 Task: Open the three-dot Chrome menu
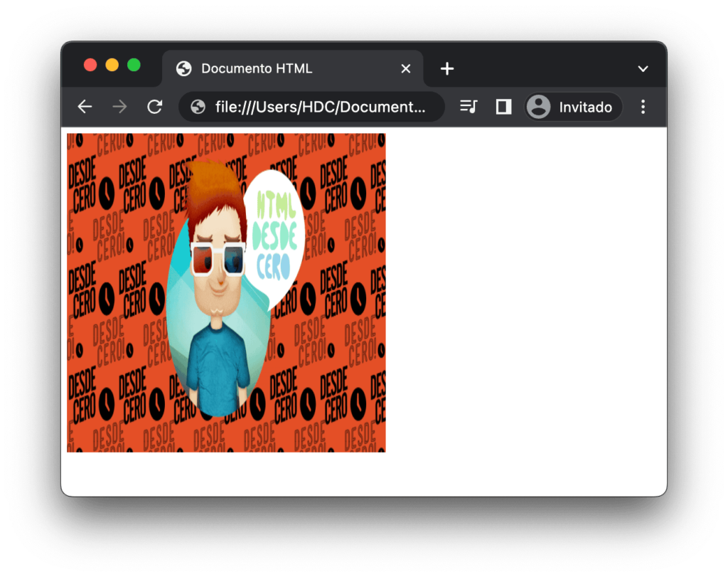click(643, 107)
